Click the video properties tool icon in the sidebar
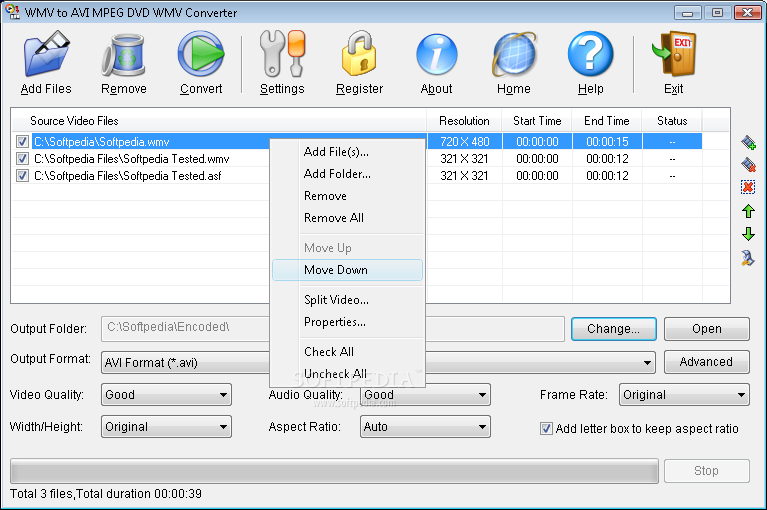 748,258
